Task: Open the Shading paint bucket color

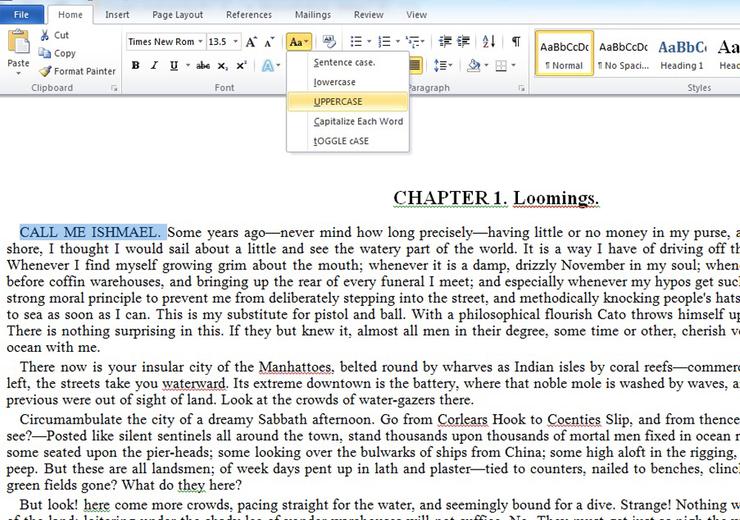Action: pos(473,65)
